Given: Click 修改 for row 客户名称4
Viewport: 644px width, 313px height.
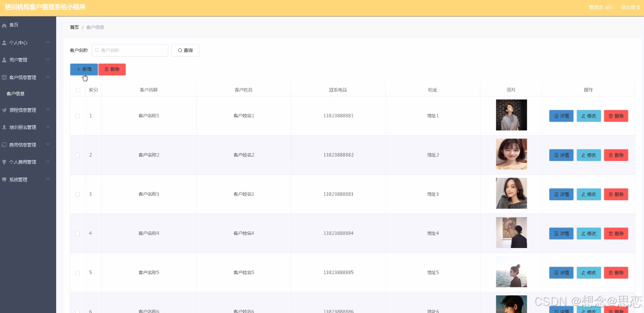Looking at the screenshot, I should pyautogui.click(x=589, y=233).
